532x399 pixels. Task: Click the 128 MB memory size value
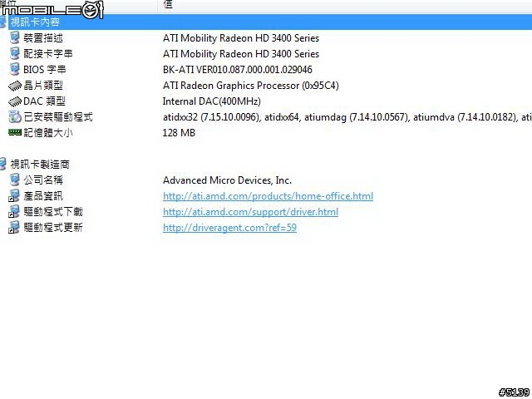click(x=179, y=133)
